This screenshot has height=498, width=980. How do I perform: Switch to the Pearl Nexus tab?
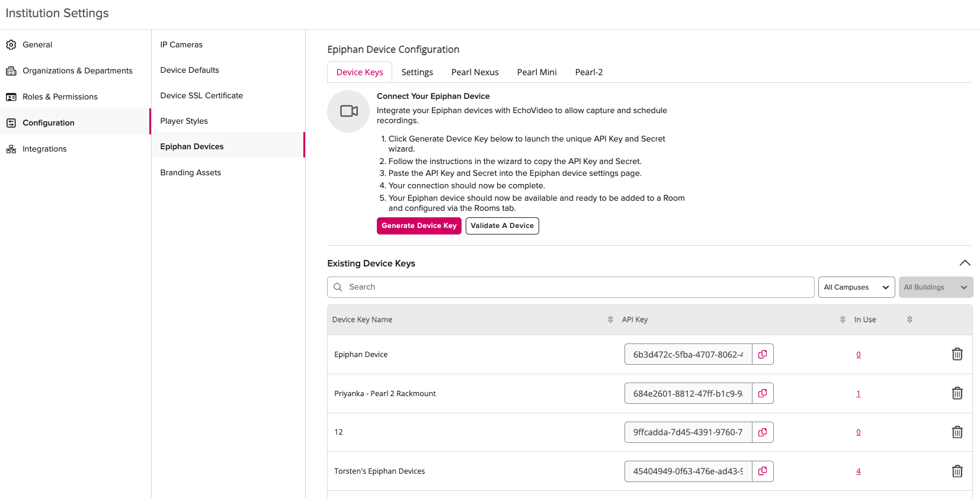[x=475, y=72]
